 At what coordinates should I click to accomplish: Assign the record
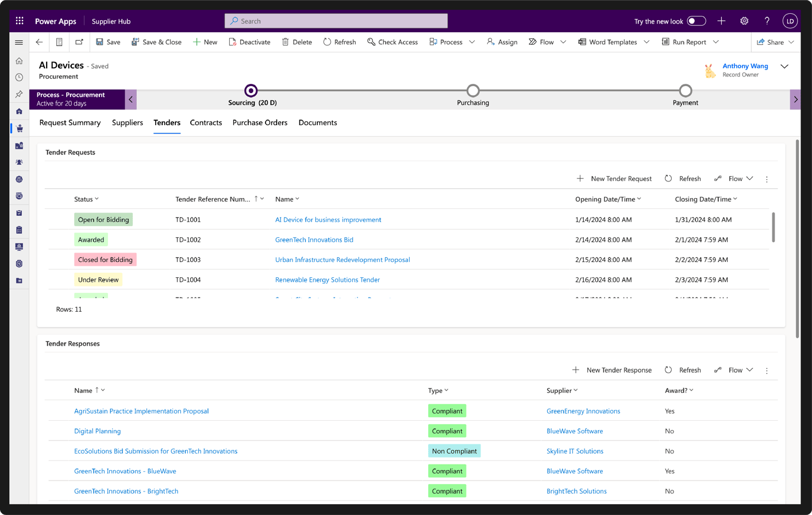click(502, 42)
